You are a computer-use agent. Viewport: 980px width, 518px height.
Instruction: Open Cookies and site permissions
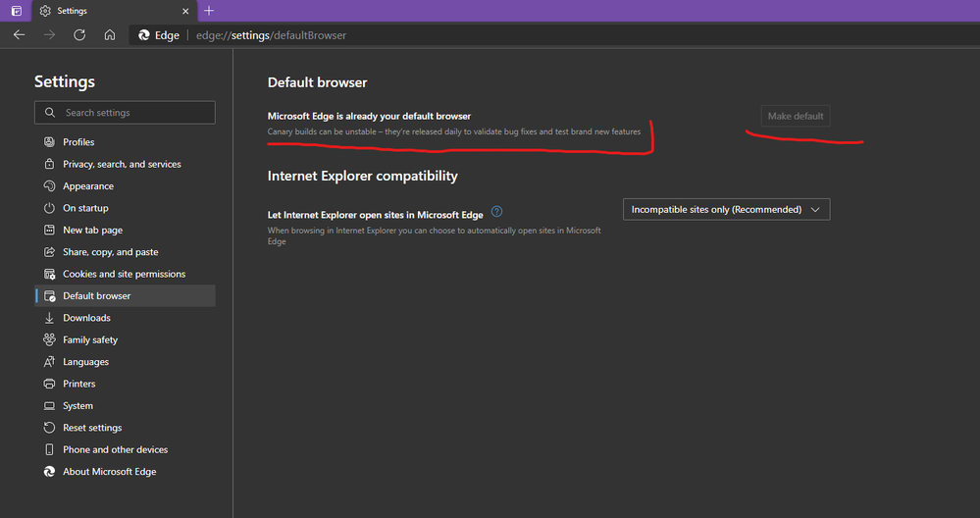(x=125, y=274)
